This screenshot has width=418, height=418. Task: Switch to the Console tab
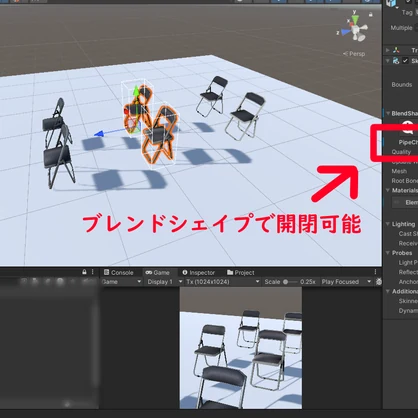pos(119,273)
